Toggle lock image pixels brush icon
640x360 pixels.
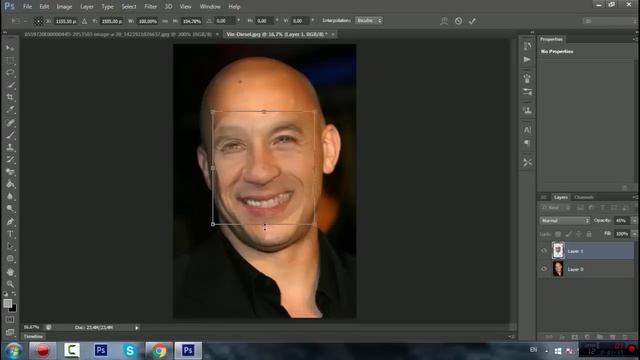pos(568,234)
